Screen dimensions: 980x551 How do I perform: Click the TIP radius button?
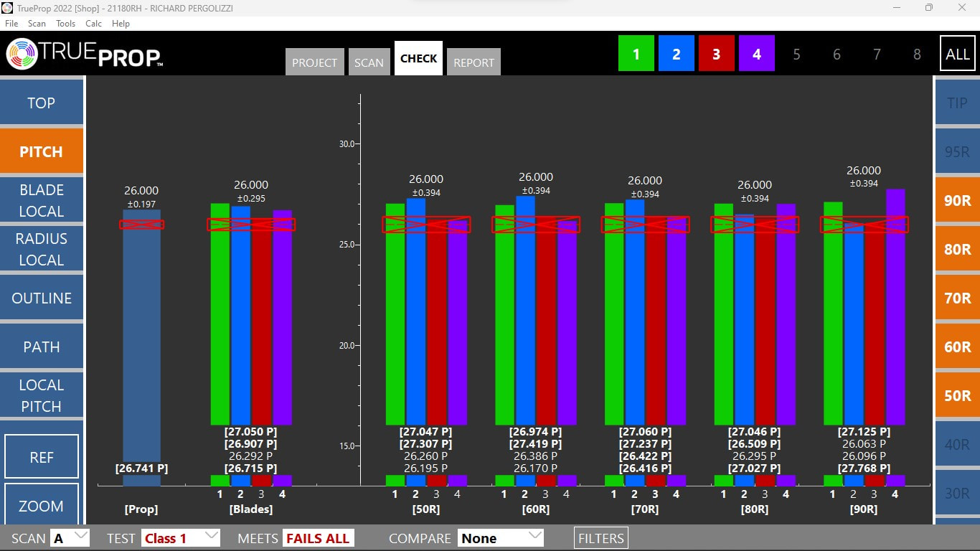(957, 103)
